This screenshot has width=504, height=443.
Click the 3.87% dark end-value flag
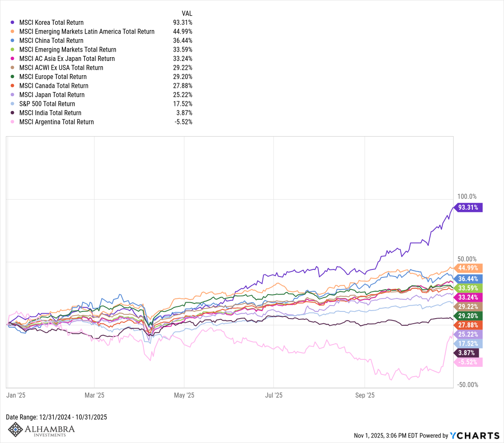coord(467,353)
